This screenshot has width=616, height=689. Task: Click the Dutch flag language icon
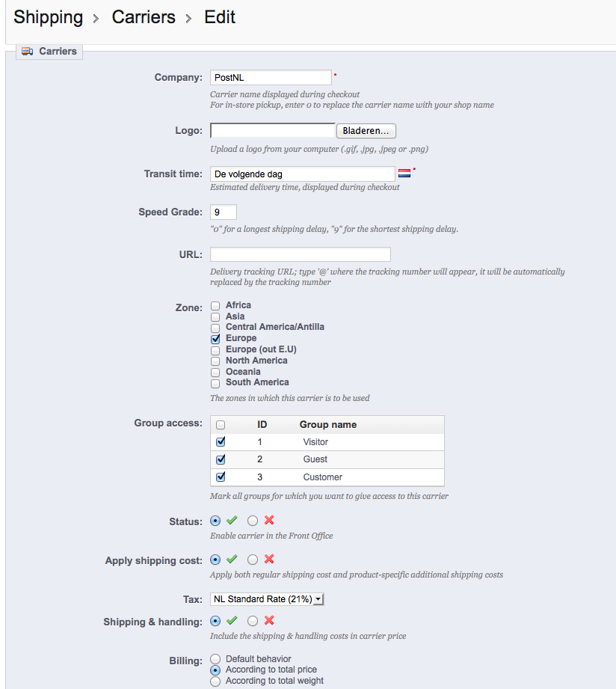pos(404,174)
